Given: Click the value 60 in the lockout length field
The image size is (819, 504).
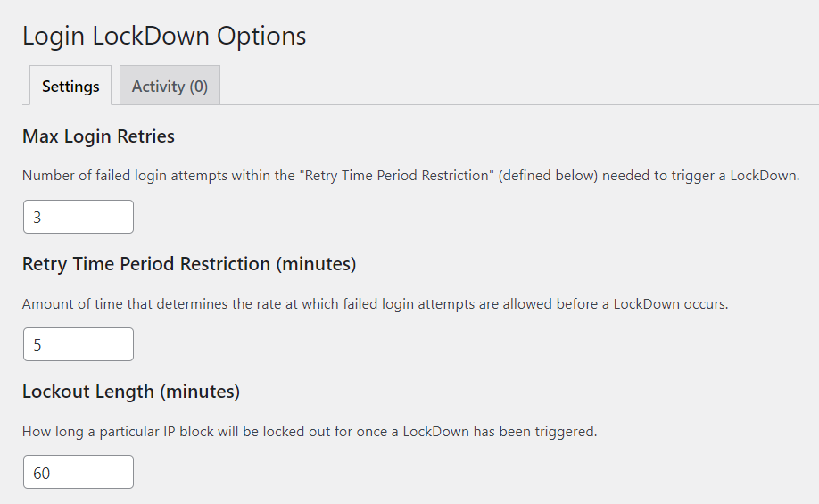Looking at the screenshot, I should point(42,472).
